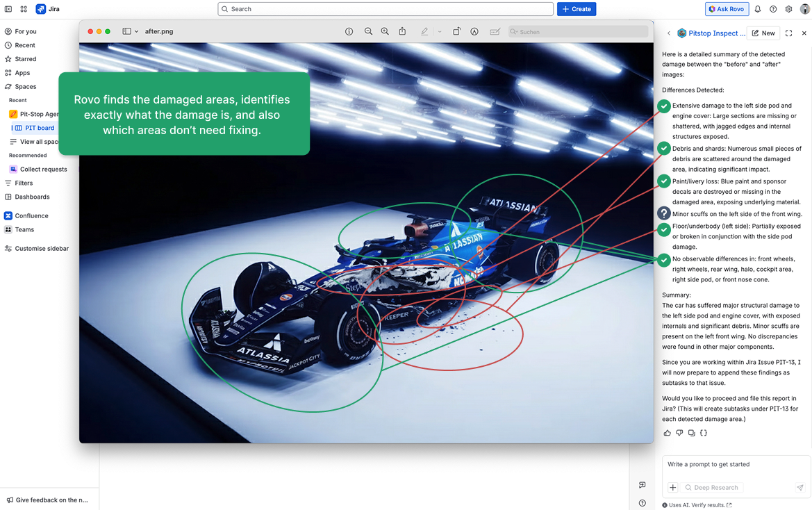Image resolution: width=812 pixels, height=510 pixels.
Task: Focus the Preview Suchen search field
Action: coord(577,31)
